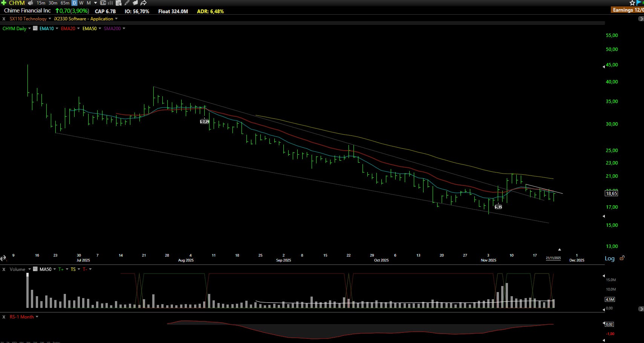Click the printer icon beside CHYM

pyautogui.click(x=31, y=3)
